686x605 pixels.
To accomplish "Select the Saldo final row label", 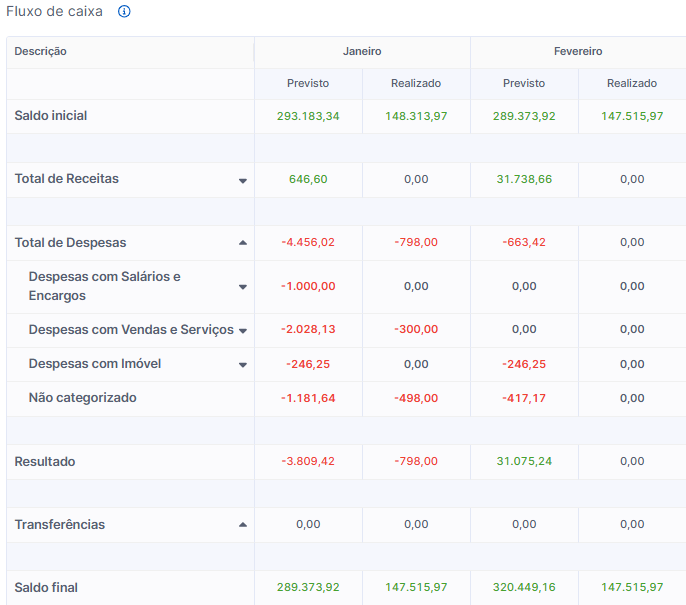I will tap(46, 588).
